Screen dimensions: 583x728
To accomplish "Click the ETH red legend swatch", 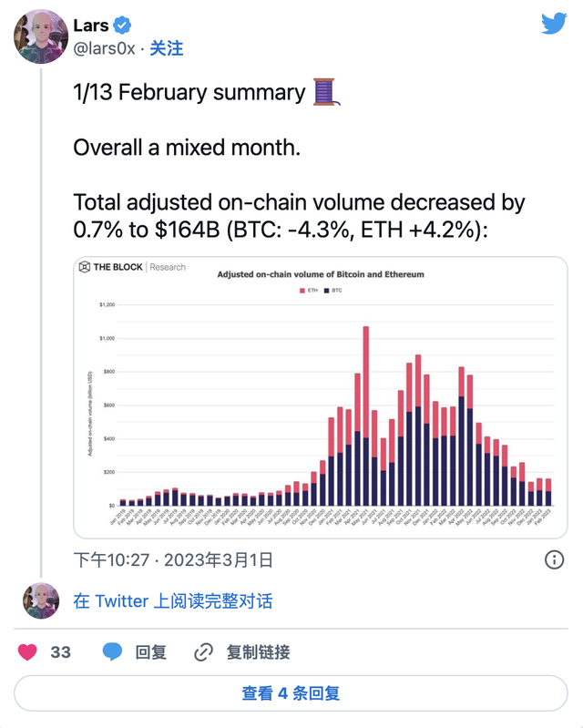I will tap(302, 291).
